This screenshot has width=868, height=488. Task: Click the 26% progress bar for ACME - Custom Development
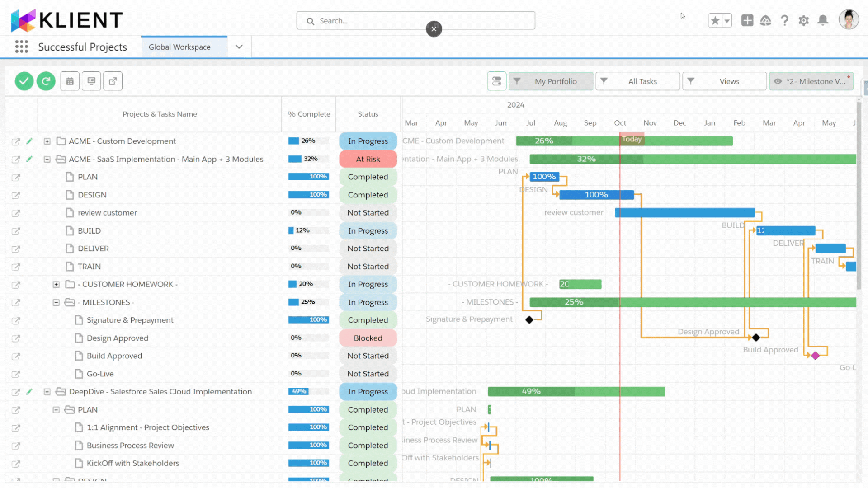pos(308,141)
